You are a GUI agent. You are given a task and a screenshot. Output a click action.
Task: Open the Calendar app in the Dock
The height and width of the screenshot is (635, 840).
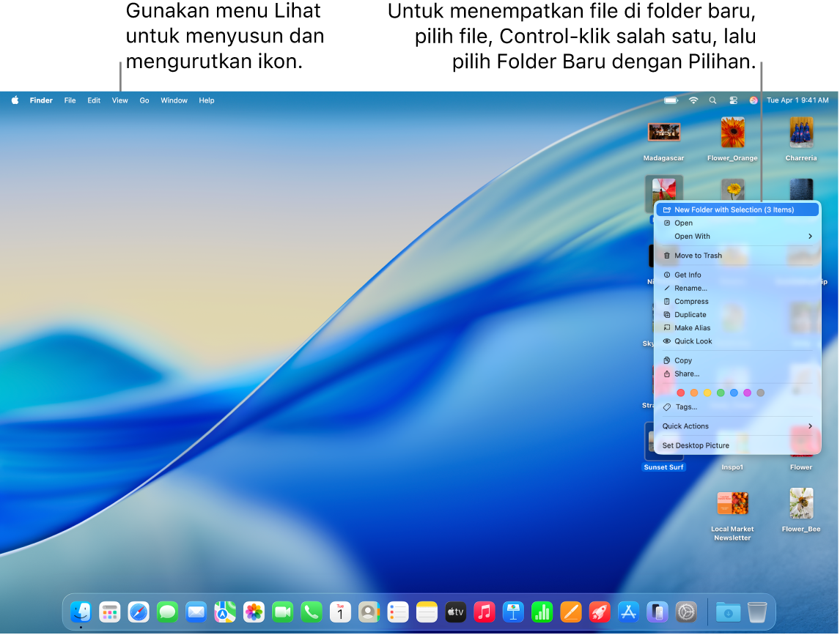point(340,612)
